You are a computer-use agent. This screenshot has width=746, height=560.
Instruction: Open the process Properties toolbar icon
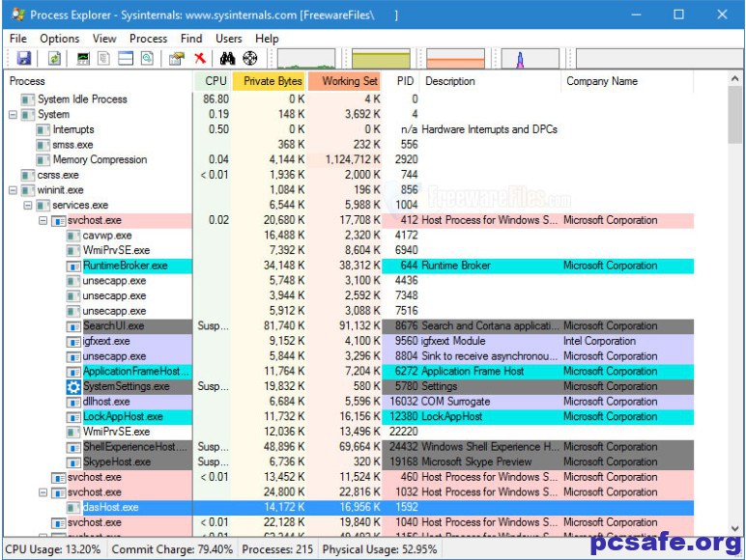pos(177,59)
